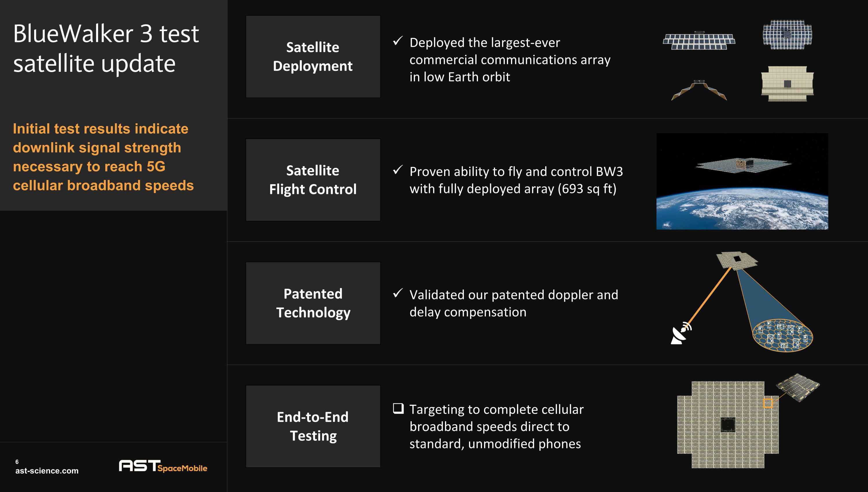Click the orange highlight square on array
Viewport: 868px width, 492px height.
[768, 403]
